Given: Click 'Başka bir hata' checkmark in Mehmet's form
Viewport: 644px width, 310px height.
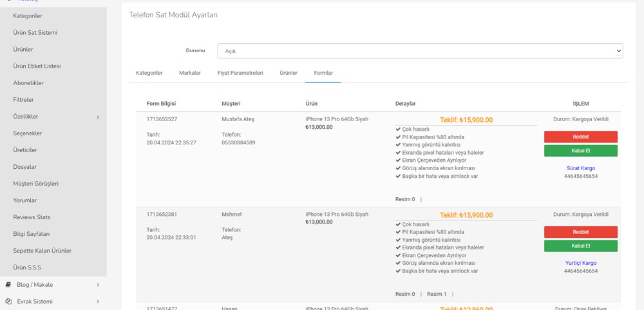Looking at the screenshot, I should coord(397,271).
